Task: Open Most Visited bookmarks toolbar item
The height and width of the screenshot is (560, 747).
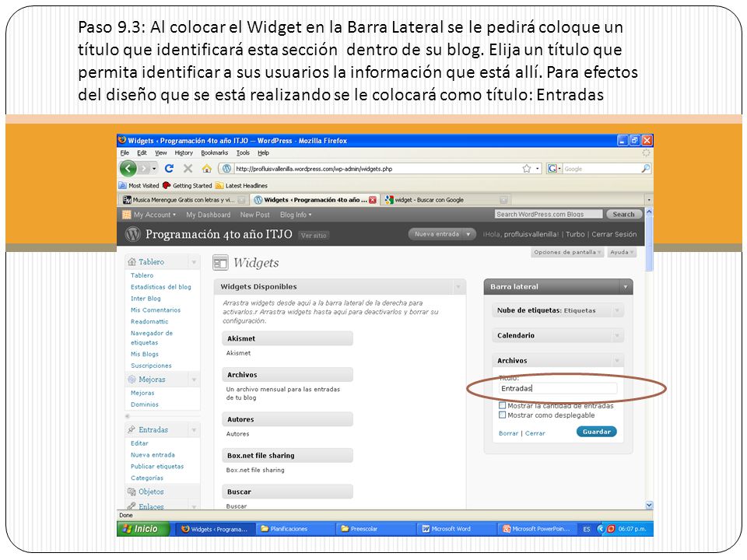Action: click(139, 186)
